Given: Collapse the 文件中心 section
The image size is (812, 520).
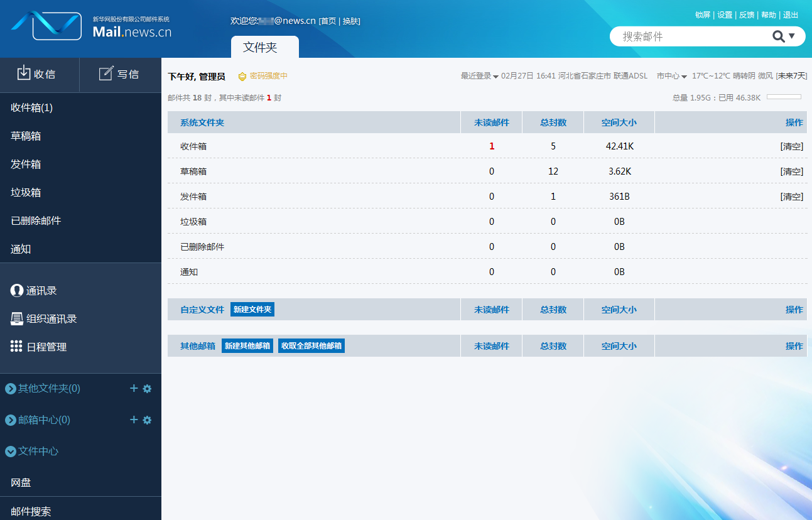Looking at the screenshot, I should click(11, 452).
